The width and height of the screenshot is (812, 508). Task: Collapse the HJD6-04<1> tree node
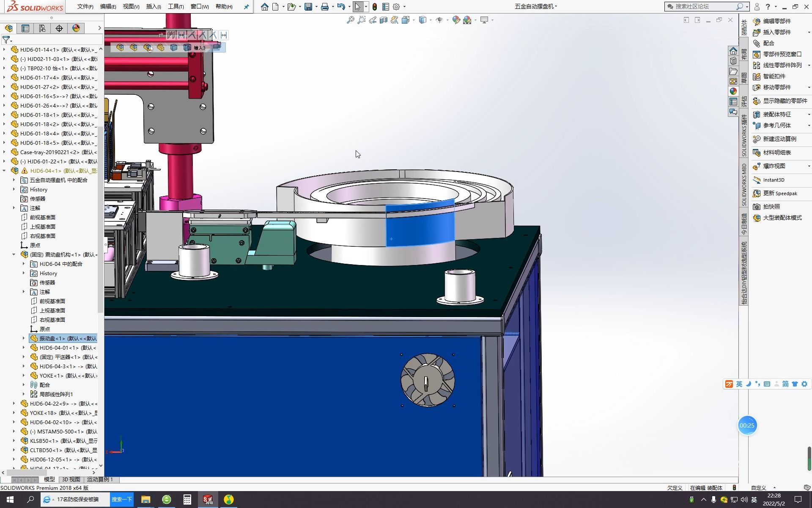point(4,171)
